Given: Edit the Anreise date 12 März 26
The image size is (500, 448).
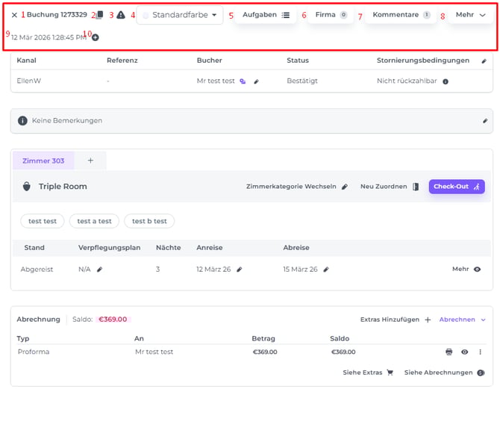Looking at the screenshot, I should coord(240,270).
